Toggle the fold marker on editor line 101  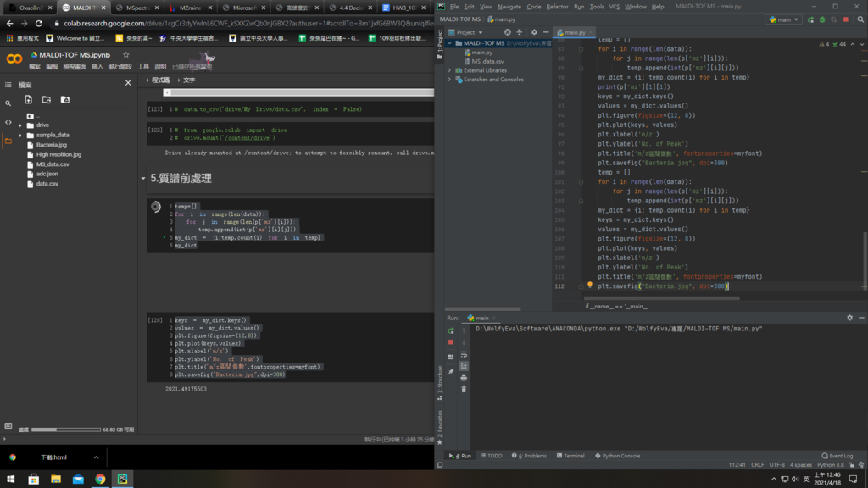click(581, 181)
